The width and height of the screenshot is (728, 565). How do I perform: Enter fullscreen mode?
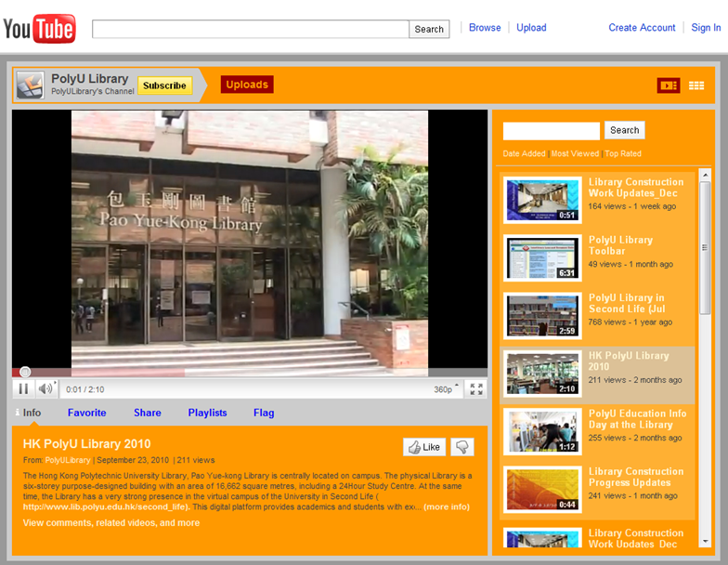[x=476, y=388]
